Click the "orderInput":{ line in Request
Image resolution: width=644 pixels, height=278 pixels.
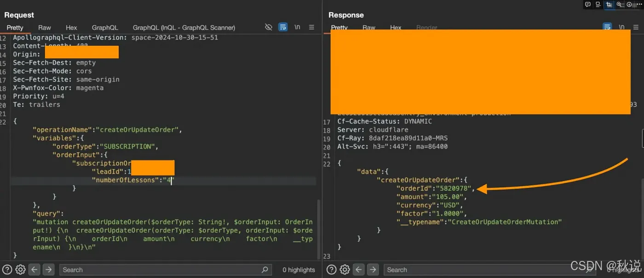pyautogui.click(x=80, y=155)
